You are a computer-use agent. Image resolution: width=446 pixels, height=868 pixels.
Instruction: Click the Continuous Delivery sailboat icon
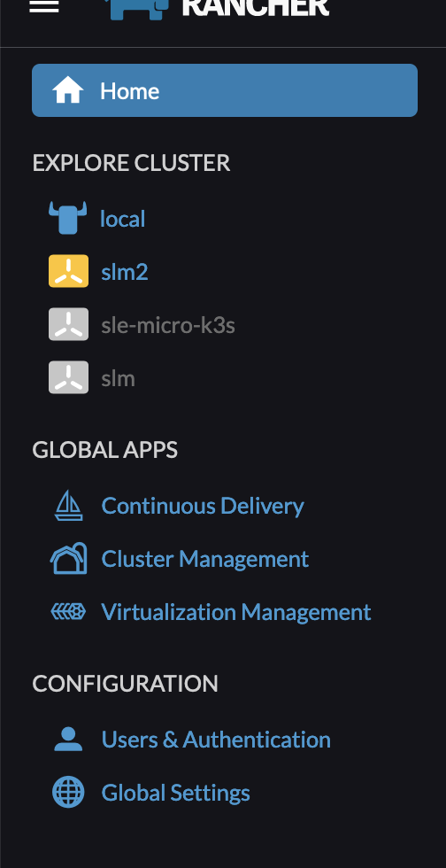(x=69, y=506)
